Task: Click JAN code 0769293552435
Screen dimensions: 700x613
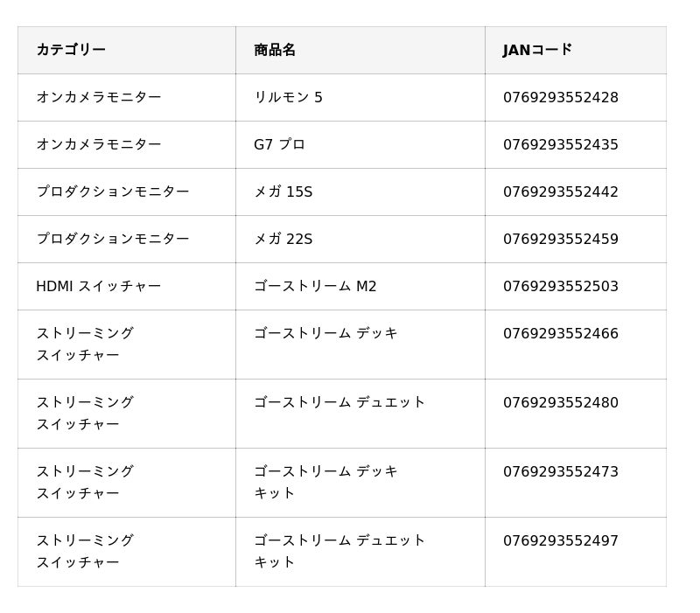Action: [x=560, y=144]
